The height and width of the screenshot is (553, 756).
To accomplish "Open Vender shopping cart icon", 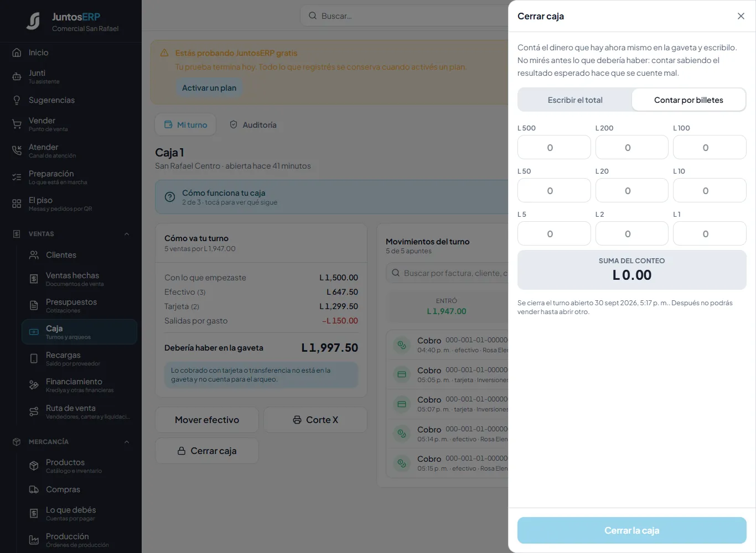I will pyautogui.click(x=17, y=124).
